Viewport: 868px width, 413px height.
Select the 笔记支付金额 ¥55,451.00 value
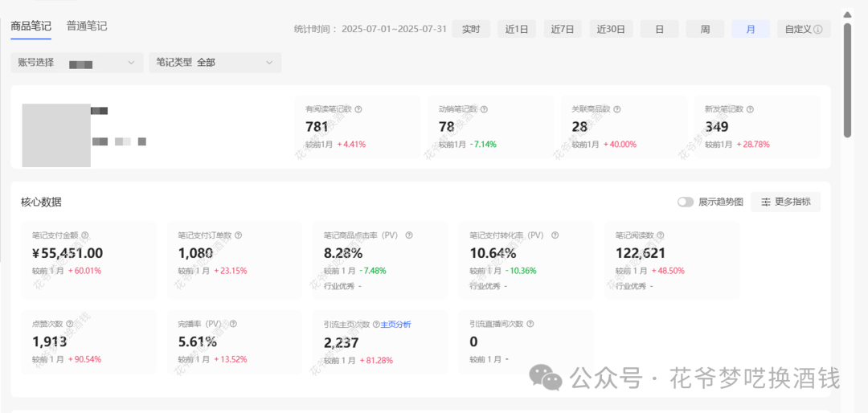(68, 254)
